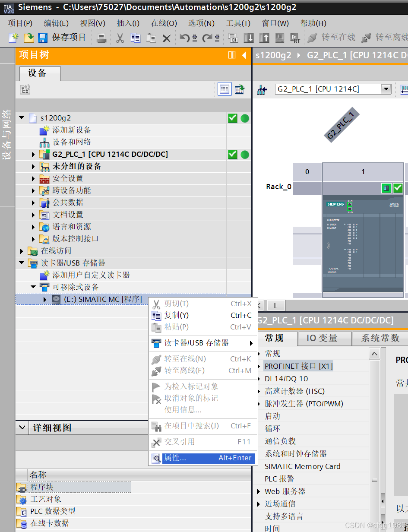
Task: Open the 插入(I) menu
Action: coord(128,23)
